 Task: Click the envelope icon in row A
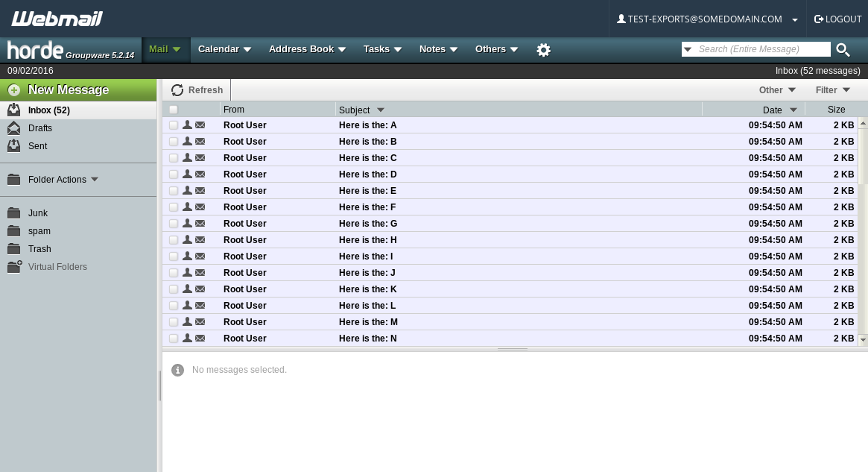tap(200, 125)
